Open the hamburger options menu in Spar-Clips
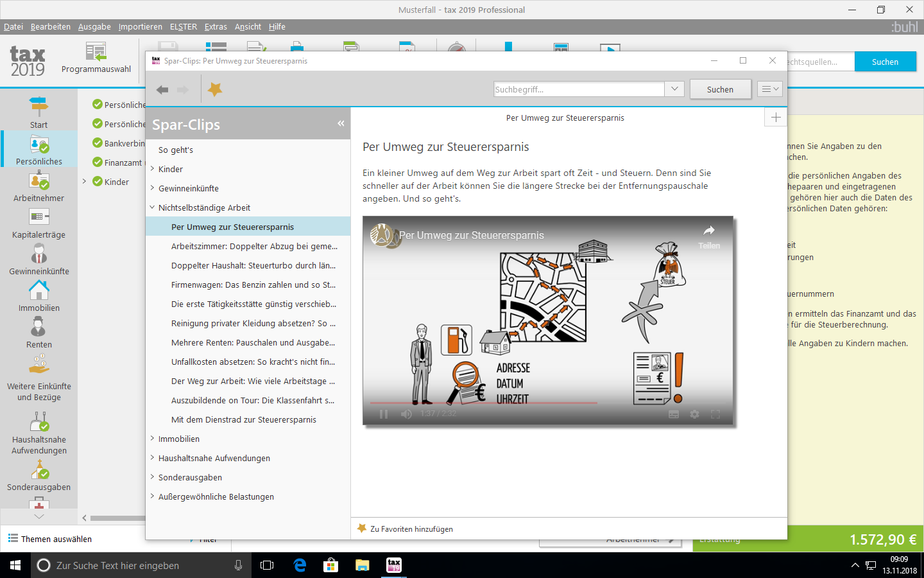The height and width of the screenshot is (578, 924). [x=769, y=89]
